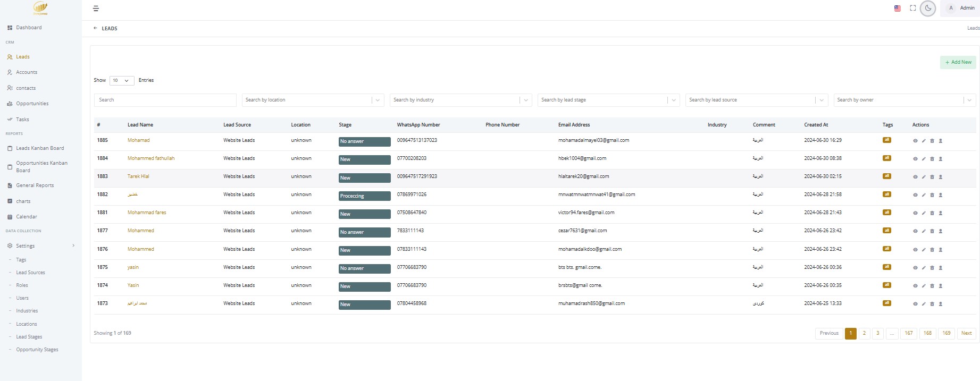Viewport: 980px width, 381px height.
Task: Click the Previous pagination button
Action: [x=829, y=333]
